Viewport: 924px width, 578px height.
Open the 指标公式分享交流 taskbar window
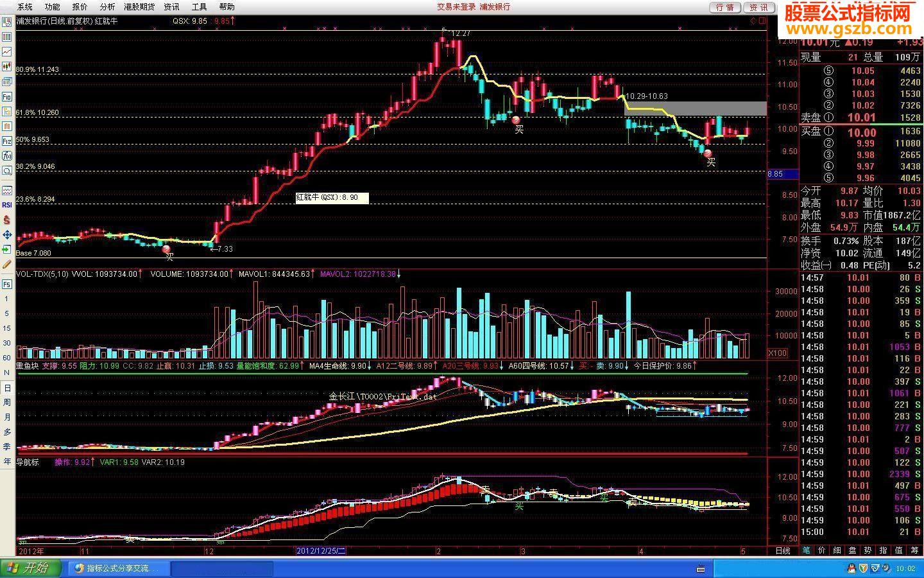click(119, 568)
